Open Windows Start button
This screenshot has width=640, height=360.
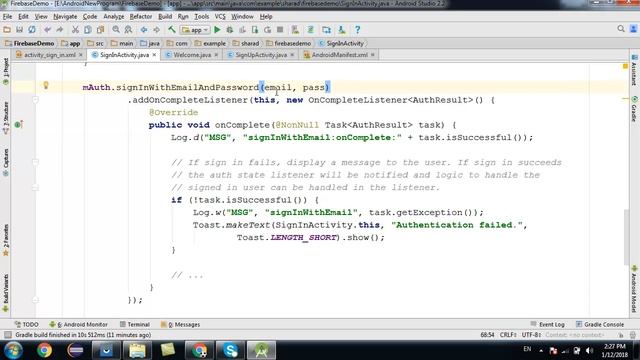13,350
